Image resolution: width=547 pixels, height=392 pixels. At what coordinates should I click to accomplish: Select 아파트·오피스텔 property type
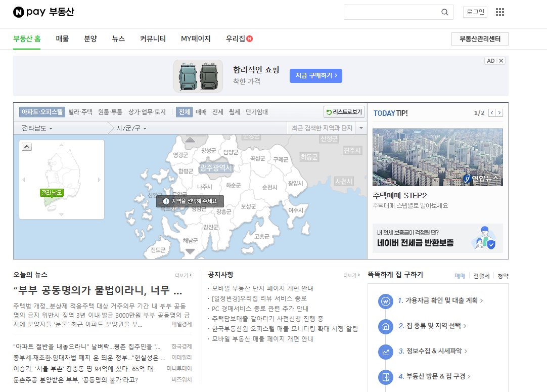pos(42,112)
